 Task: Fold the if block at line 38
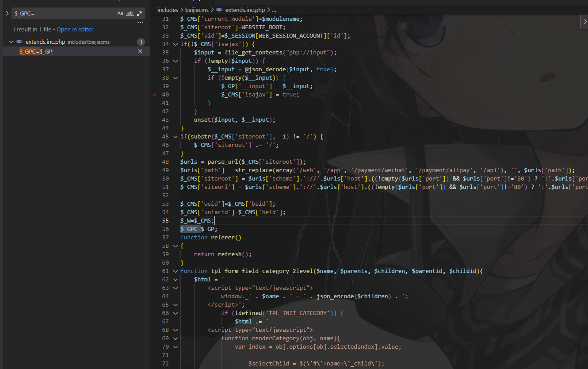(x=176, y=78)
